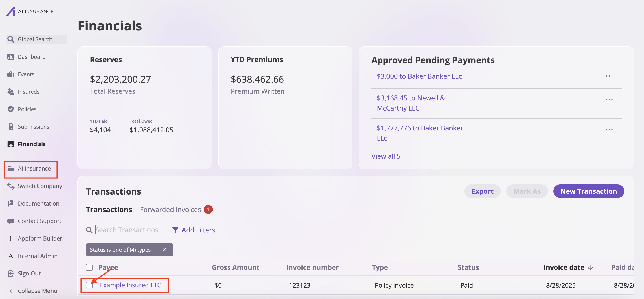The height and width of the screenshot is (299, 644).
Task: Click the New Transaction button
Action: coord(588,191)
